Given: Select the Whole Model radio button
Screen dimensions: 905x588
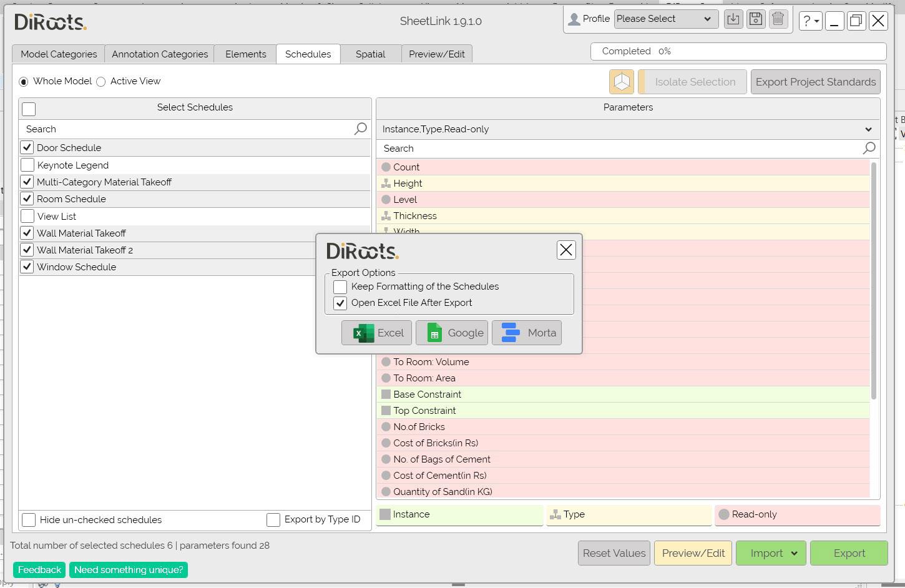Looking at the screenshot, I should tap(24, 82).
